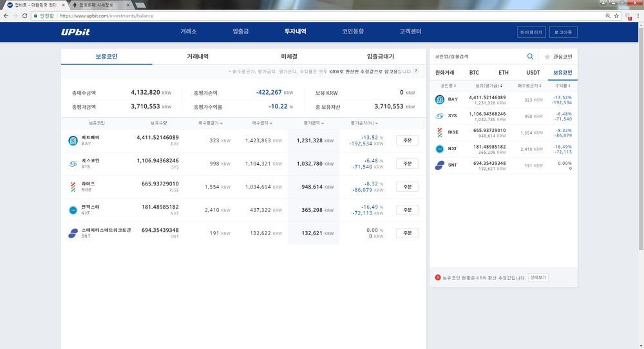The width and height of the screenshot is (644, 349).
Task: Click the help question mark icon
Action: (x=416, y=71)
